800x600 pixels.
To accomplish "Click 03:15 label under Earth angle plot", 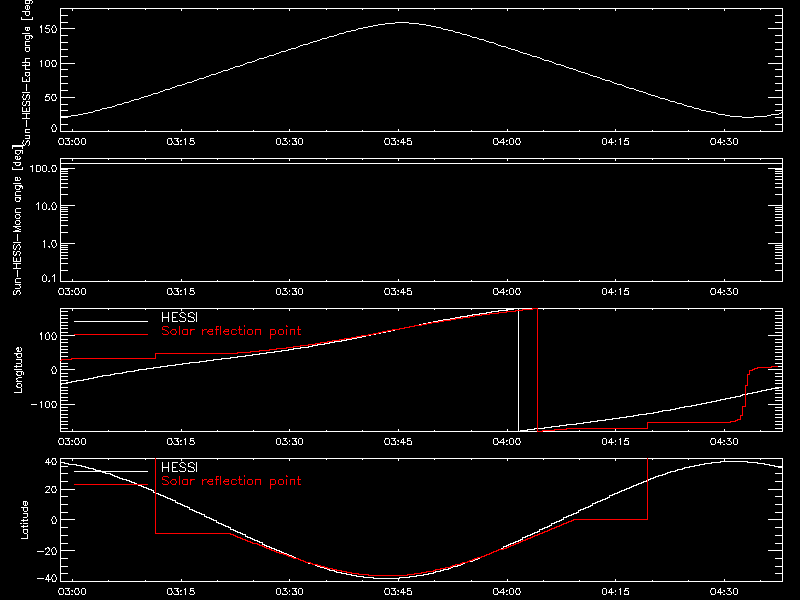I will pos(181,142).
